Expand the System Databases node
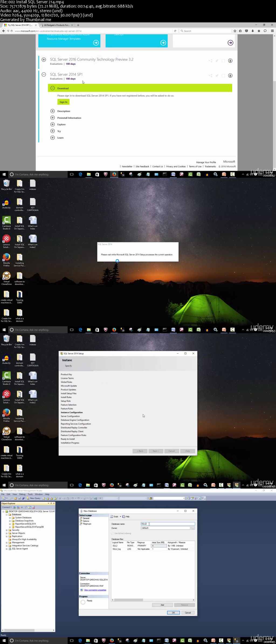Image resolution: width=276 pixels, height=644 pixels. 10,518
